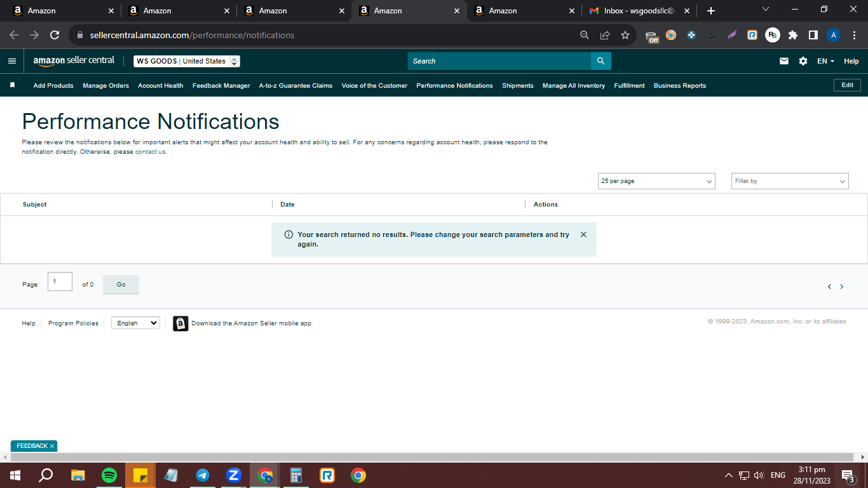Click the Subject column header
Viewport: 868px width, 488px height.
click(x=35, y=205)
